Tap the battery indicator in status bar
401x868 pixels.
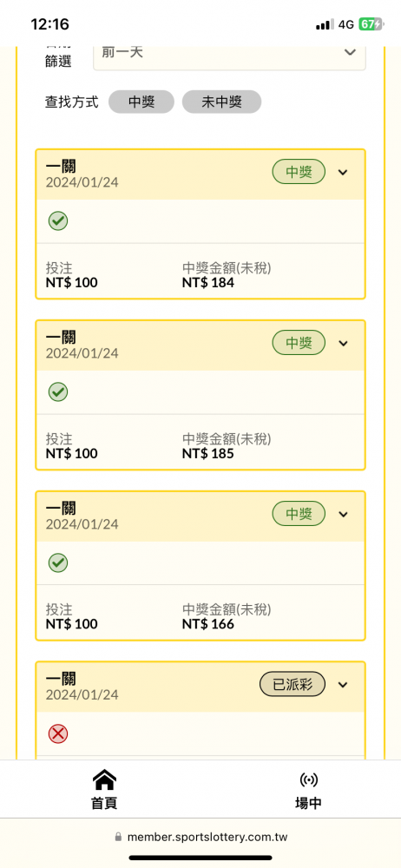[370, 24]
